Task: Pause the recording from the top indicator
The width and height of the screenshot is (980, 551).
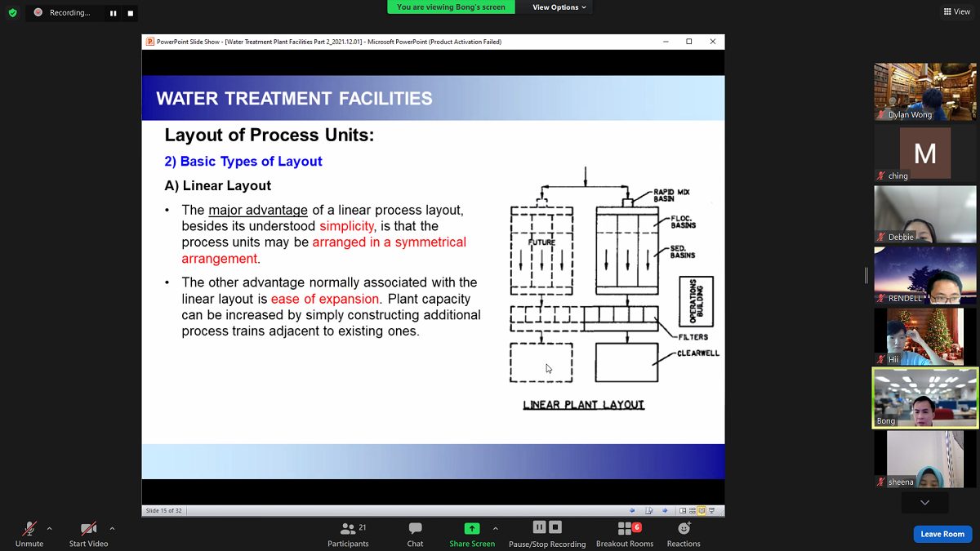Action: [114, 13]
